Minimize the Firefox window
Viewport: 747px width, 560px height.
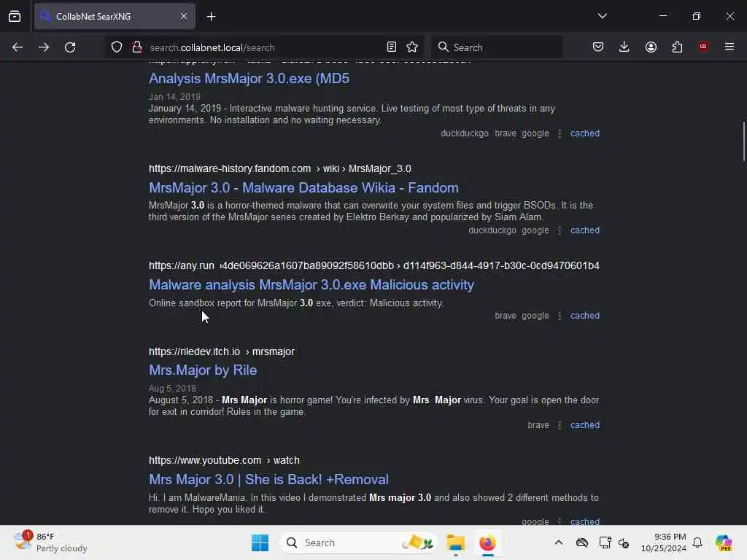(x=662, y=16)
